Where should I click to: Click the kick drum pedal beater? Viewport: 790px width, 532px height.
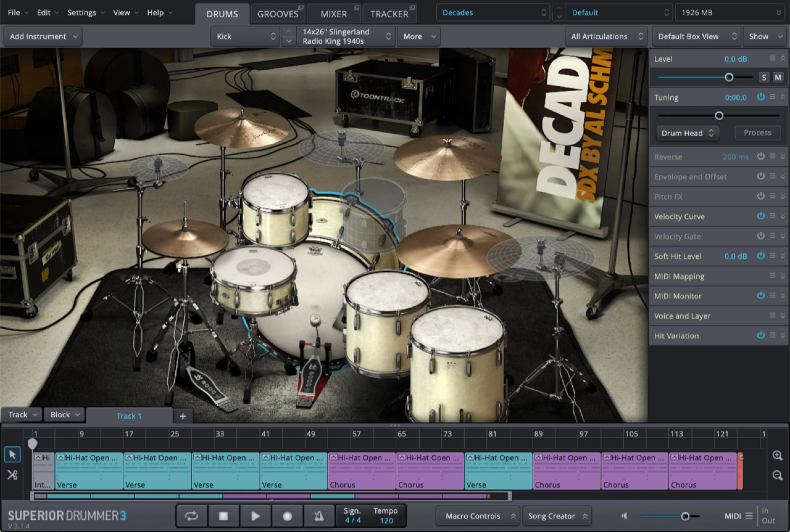coord(315,320)
